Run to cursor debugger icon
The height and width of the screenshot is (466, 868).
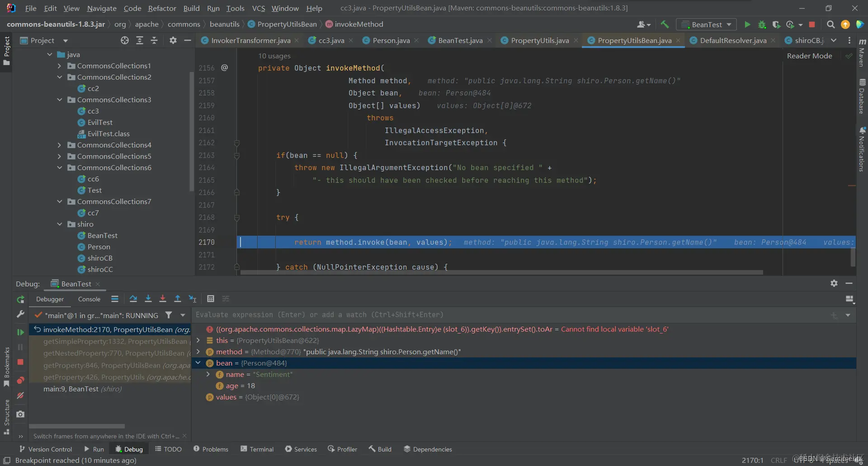tap(193, 299)
